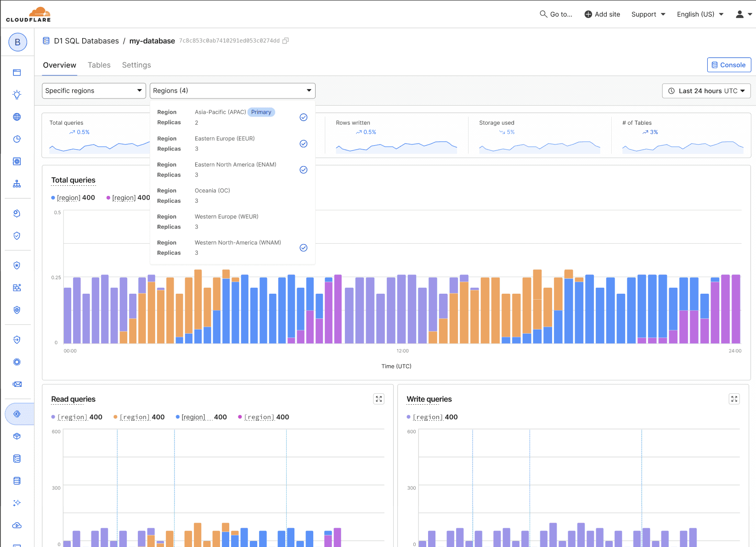Viewport: 756px width, 547px height.
Task: Click Add site in the header
Action: coord(602,14)
